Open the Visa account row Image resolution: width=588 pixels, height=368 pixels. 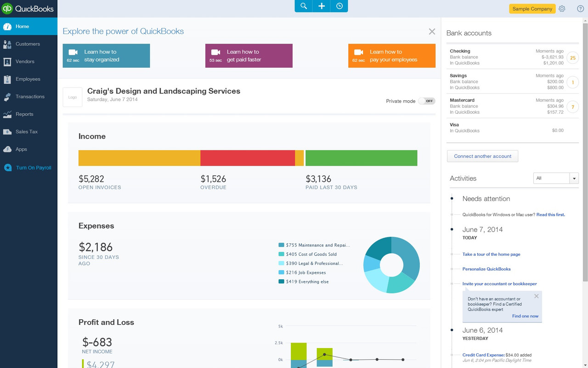point(513,128)
